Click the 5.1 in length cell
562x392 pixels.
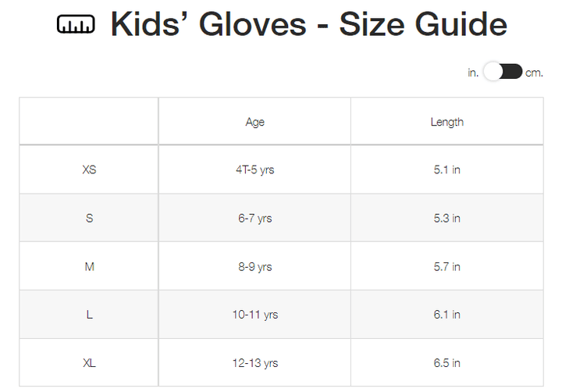coord(446,169)
